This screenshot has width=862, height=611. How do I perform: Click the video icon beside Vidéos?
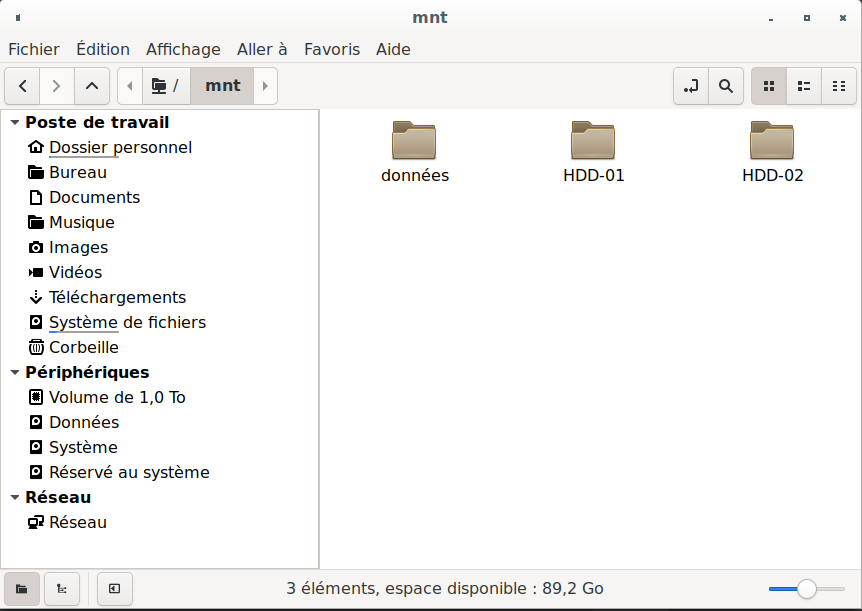(x=36, y=272)
